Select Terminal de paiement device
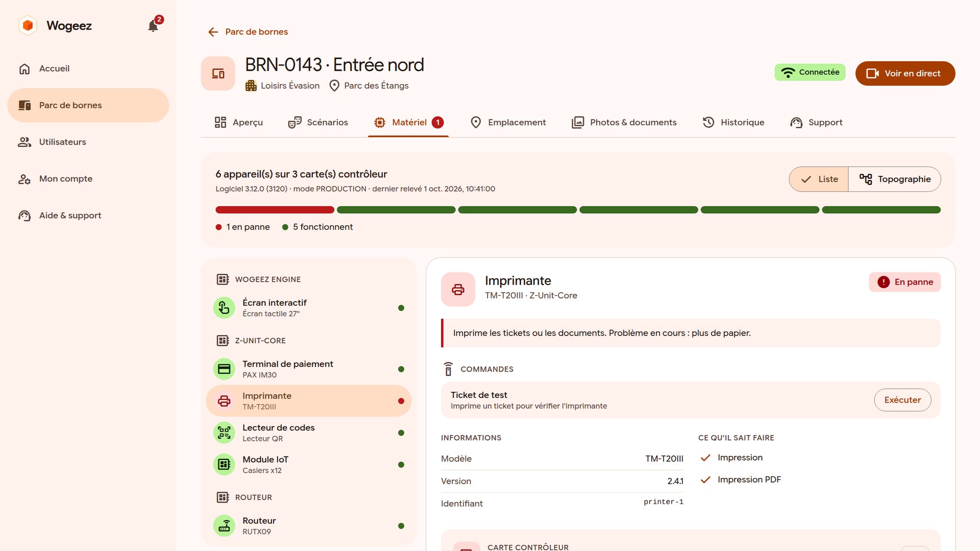 coord(309,369)
